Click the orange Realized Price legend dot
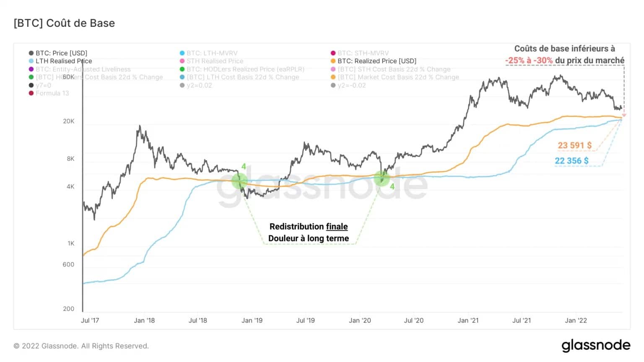The height and width of the screenshot is (362, 644). point(333,61)
